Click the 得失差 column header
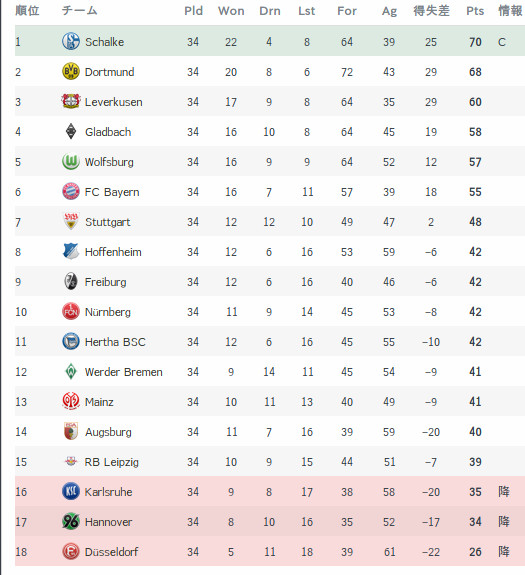This screenshot has height=575, width=525. 431,11
